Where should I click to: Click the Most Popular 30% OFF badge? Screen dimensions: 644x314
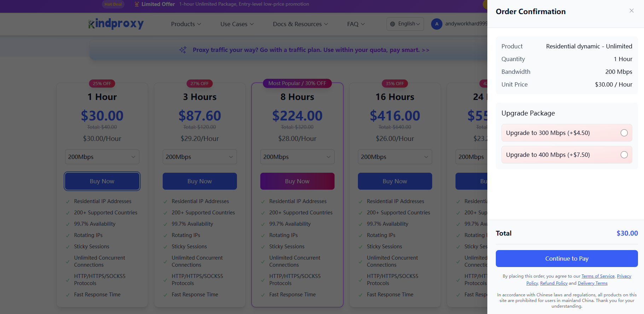click(297, 83)
